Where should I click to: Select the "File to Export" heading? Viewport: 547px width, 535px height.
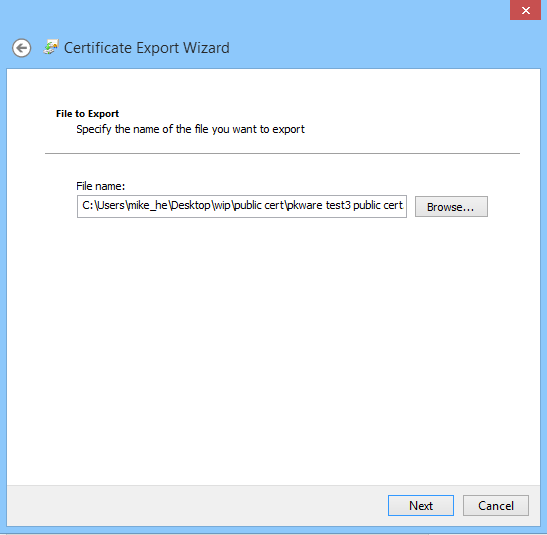(x=87, y=114)
